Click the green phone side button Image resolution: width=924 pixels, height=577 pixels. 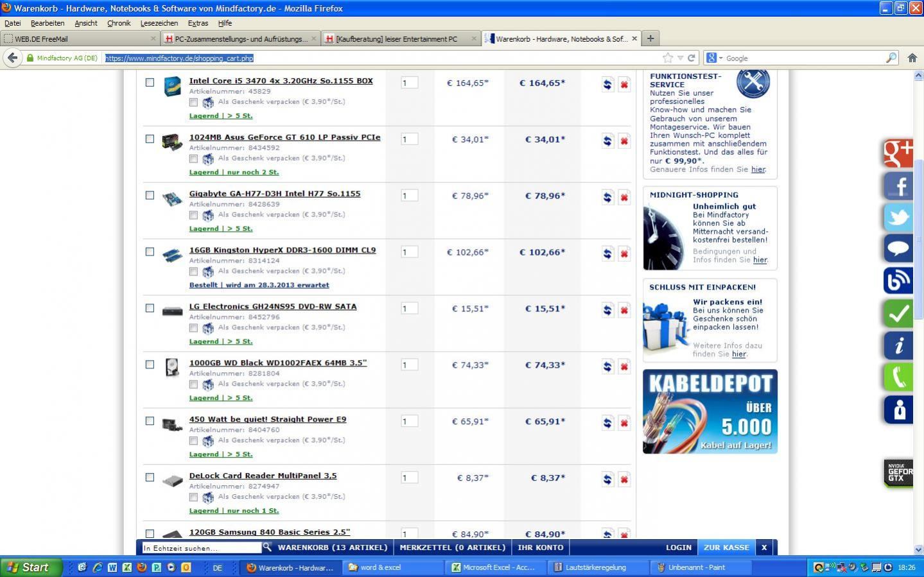point(898,377)
